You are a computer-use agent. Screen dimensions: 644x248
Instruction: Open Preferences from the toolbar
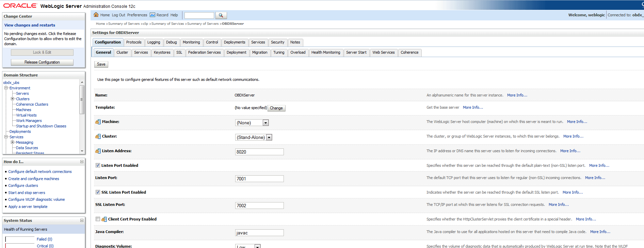click(137, 15)
